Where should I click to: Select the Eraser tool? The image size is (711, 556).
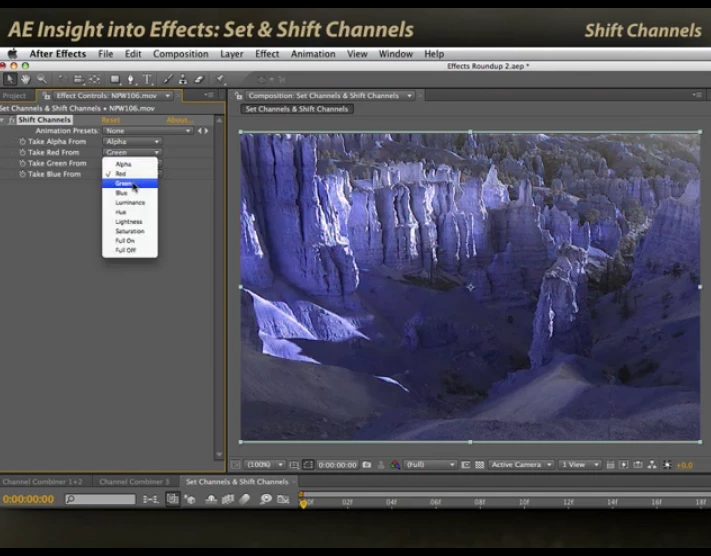coord(199,79)
